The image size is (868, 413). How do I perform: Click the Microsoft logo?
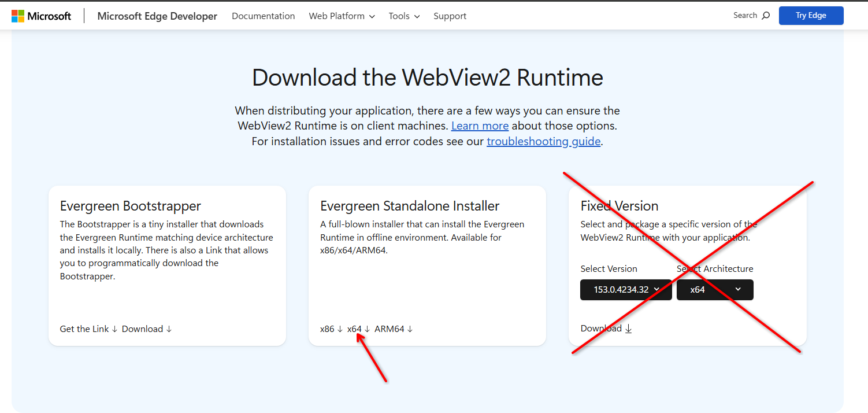coord(42,16)
